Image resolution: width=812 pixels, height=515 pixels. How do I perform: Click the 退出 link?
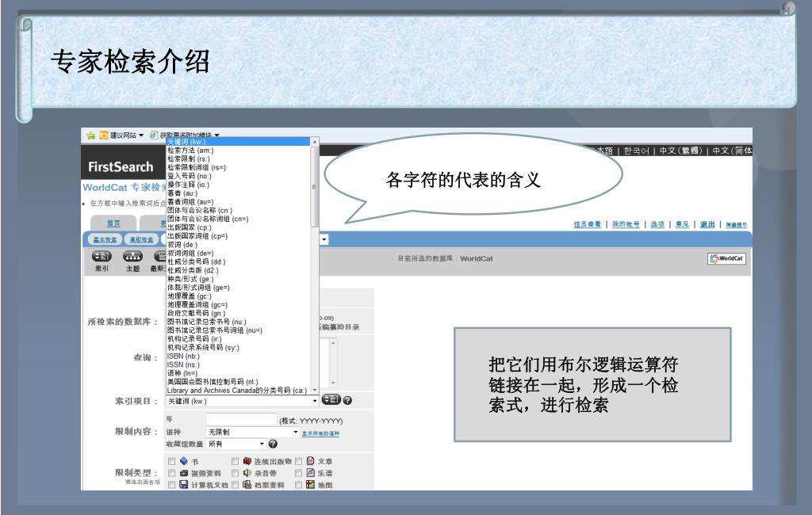coord(707,224)
